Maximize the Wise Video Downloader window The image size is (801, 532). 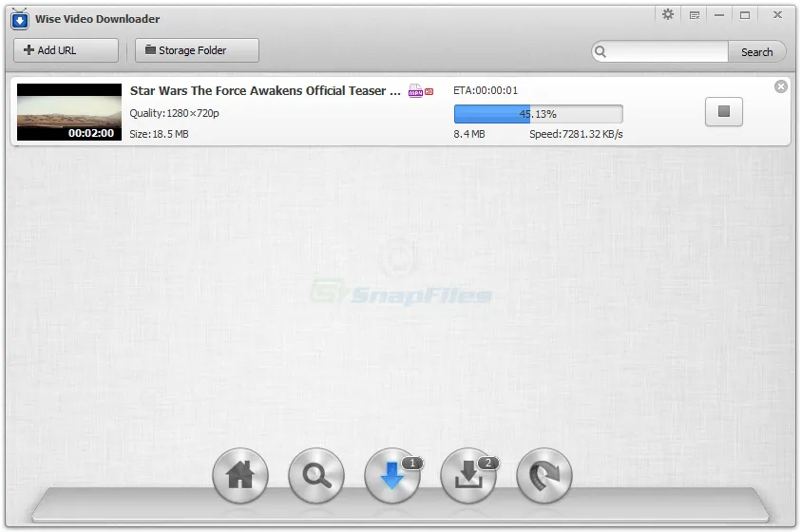click(745, 15)
